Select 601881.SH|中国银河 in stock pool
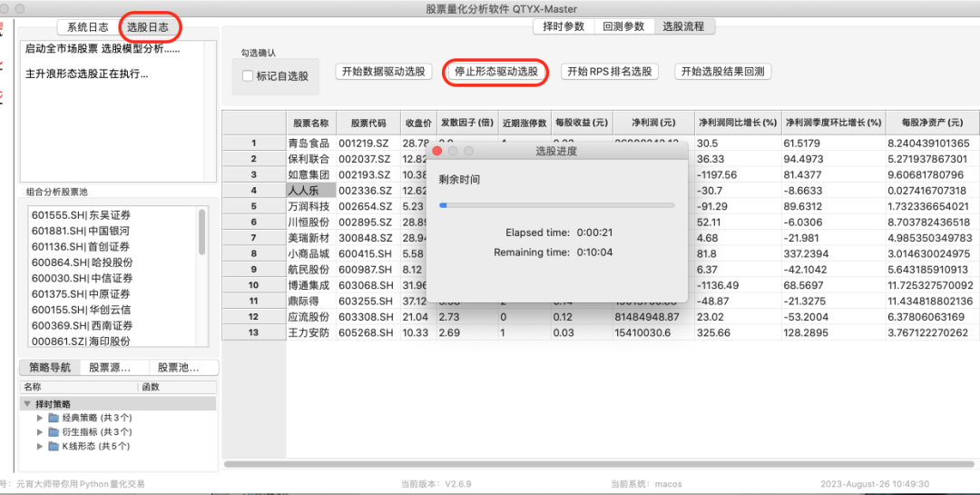This screenshot has width=980, height=495. tap(82, 231)
